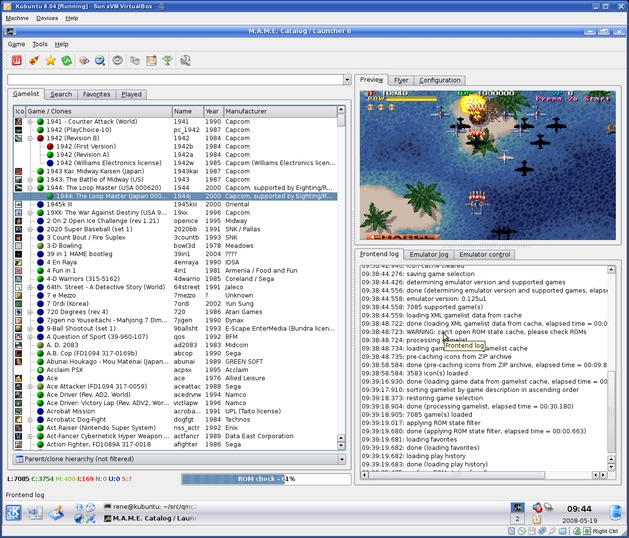Expand 64th. Street - A Detective Story node
The image size is (629, 538).
pyautogui.click(x=30, y=287)
